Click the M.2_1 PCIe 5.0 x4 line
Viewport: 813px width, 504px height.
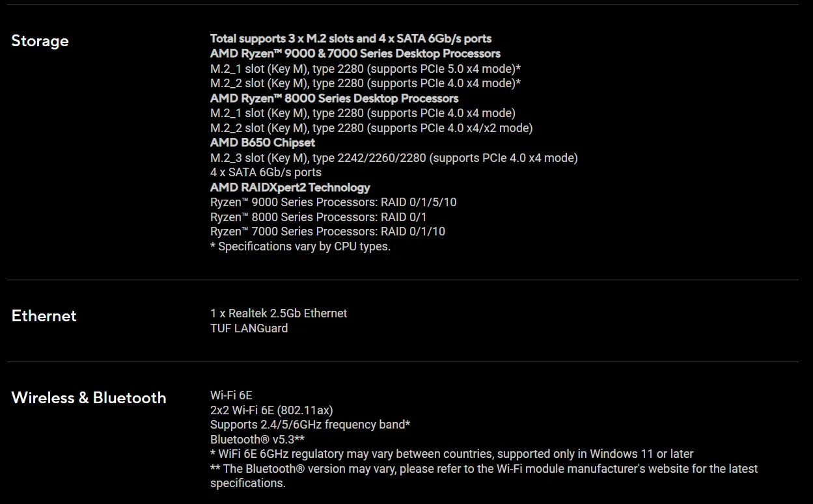365,68
